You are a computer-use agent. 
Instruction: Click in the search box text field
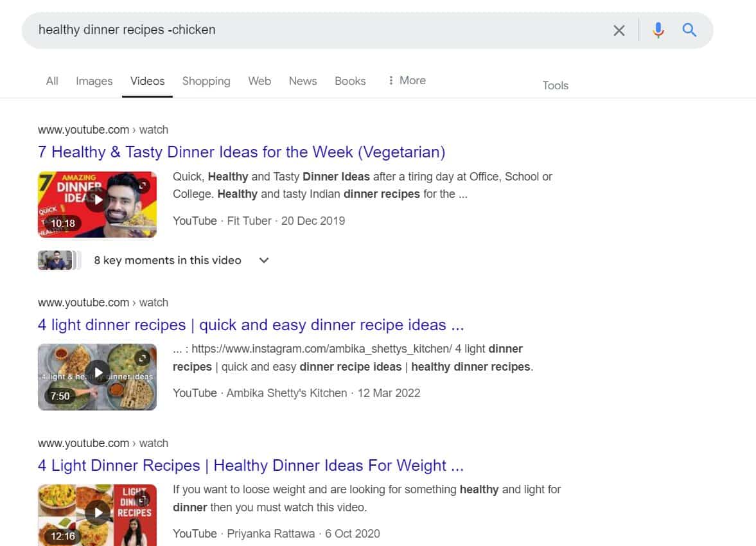(x=308, y=30)
